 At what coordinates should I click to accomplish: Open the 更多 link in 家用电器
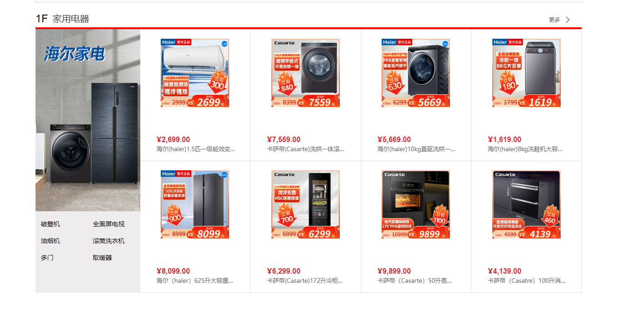(554, 20)
